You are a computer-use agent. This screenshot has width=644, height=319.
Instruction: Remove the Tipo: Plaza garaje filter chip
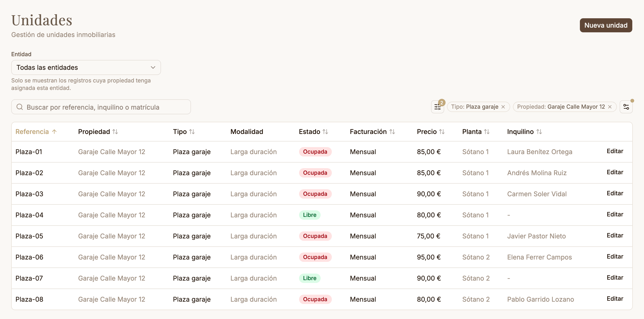click(x=503, y=107)
